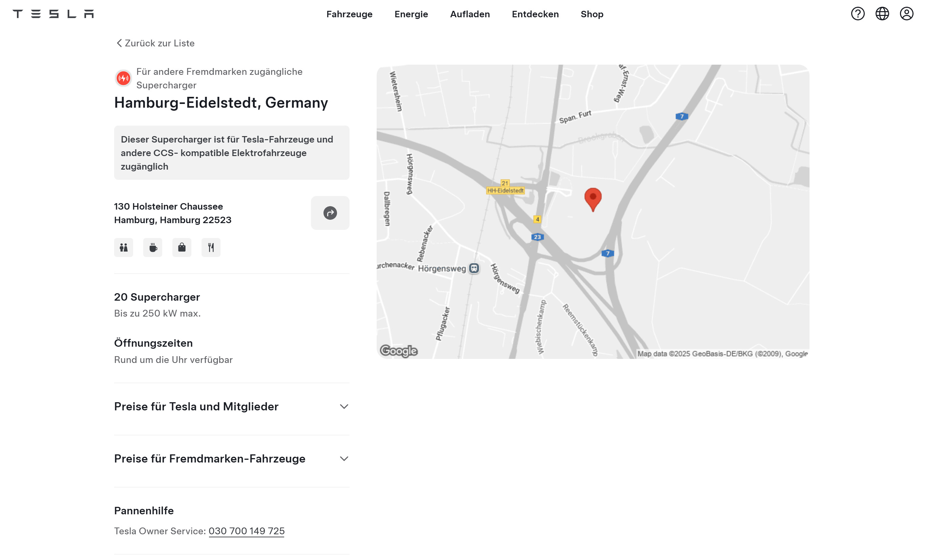The height and width of the screenshot is (560, 943).
Task: Open the Entdecken menu
Action: pos(535,14)
